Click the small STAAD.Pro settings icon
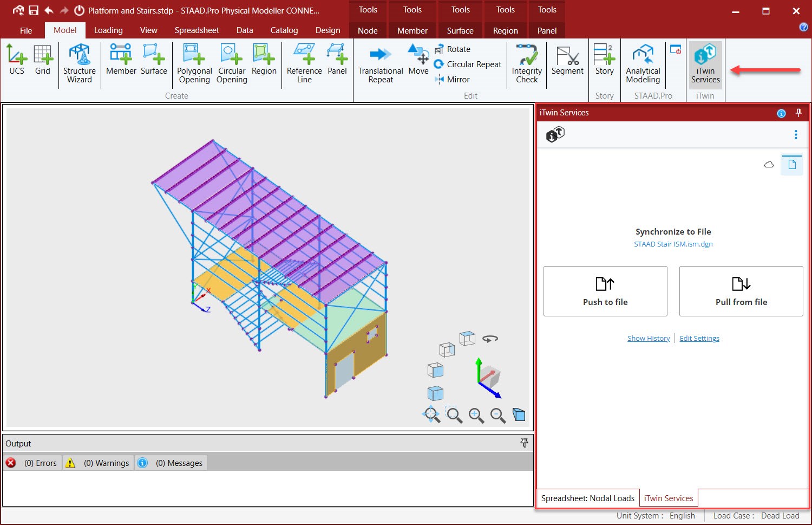The width and height of the screenshot is (812, 525). point(675,50)
